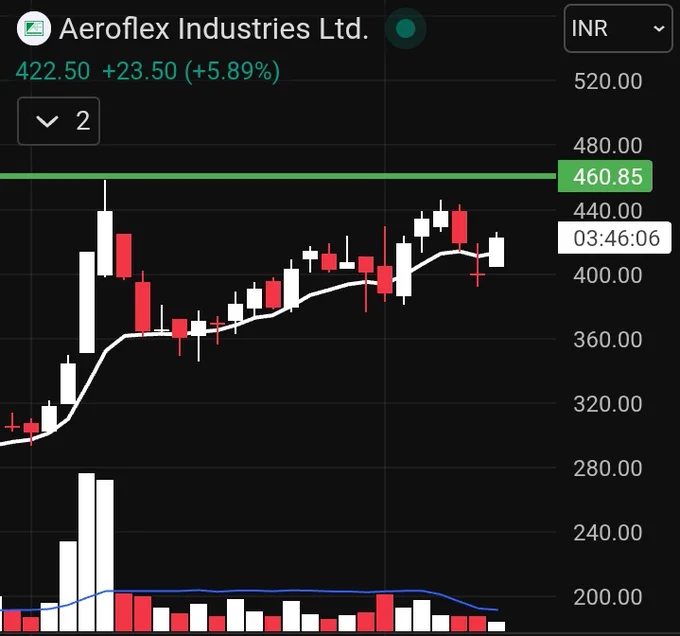Click the 280.00 price axis label
The width and height of the screenshot is (680, 636).
(608, 469)
